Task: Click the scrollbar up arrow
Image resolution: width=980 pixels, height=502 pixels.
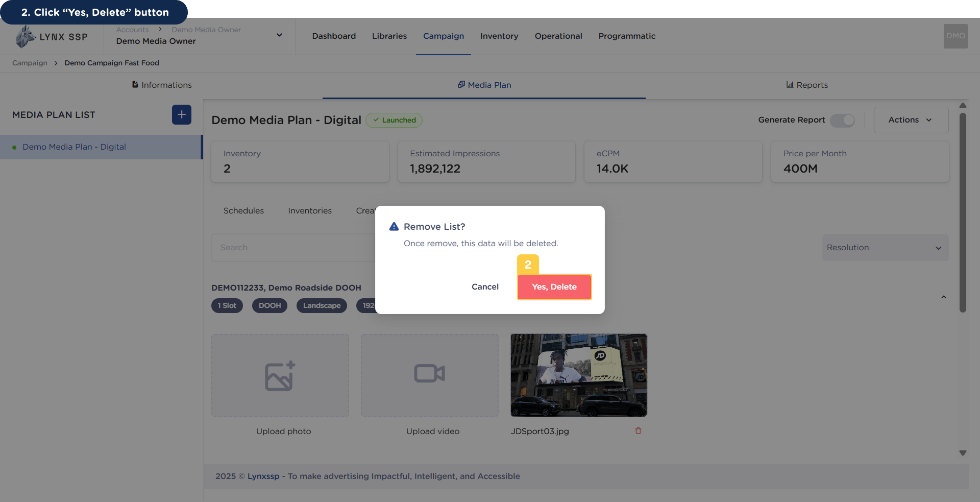Action: tap(963, 105)
